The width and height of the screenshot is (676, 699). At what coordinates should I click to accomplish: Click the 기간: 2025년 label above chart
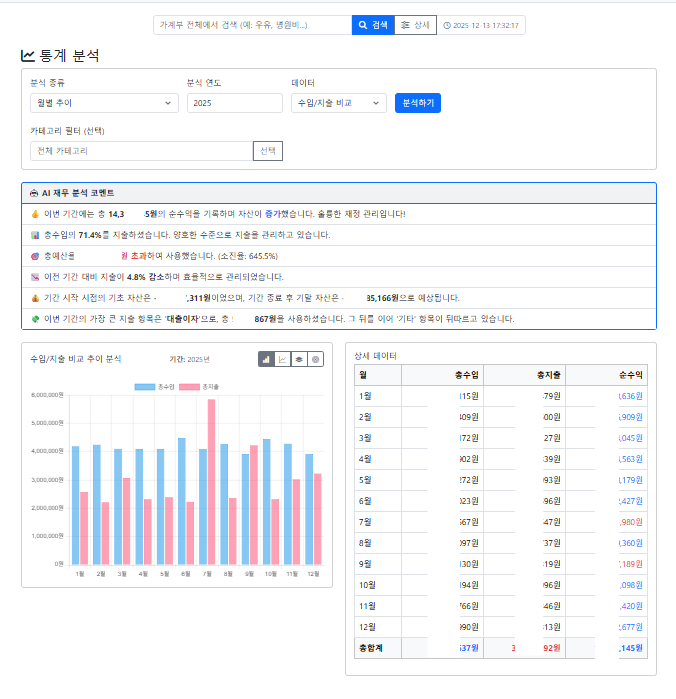pyautogui.click(x=189, y=359)
